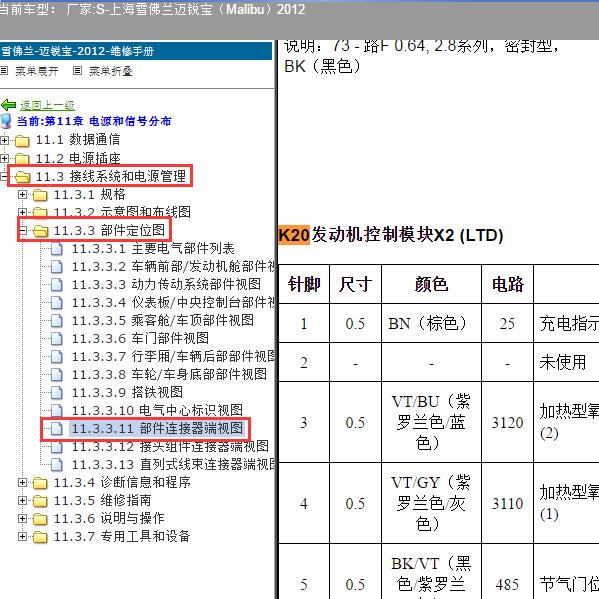Select 11.3.3 部件定位图 tree item

109,230
